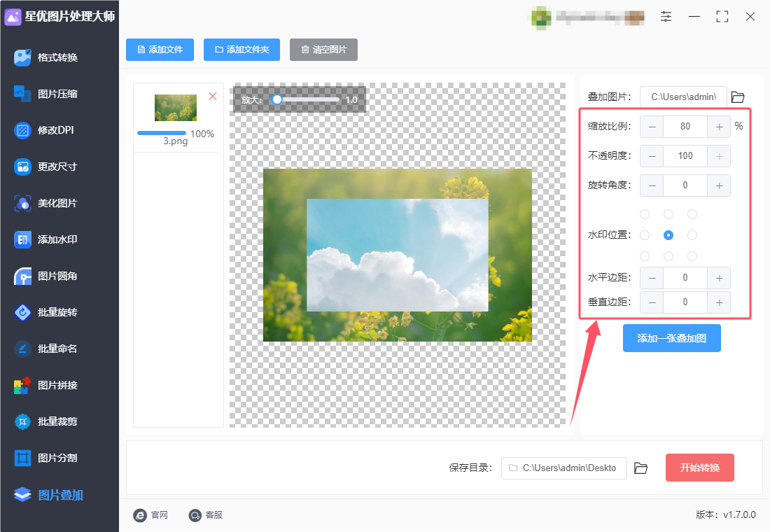Select top-left watermark position radio
Screen dimensions: 770x532
tap(645, 214)
